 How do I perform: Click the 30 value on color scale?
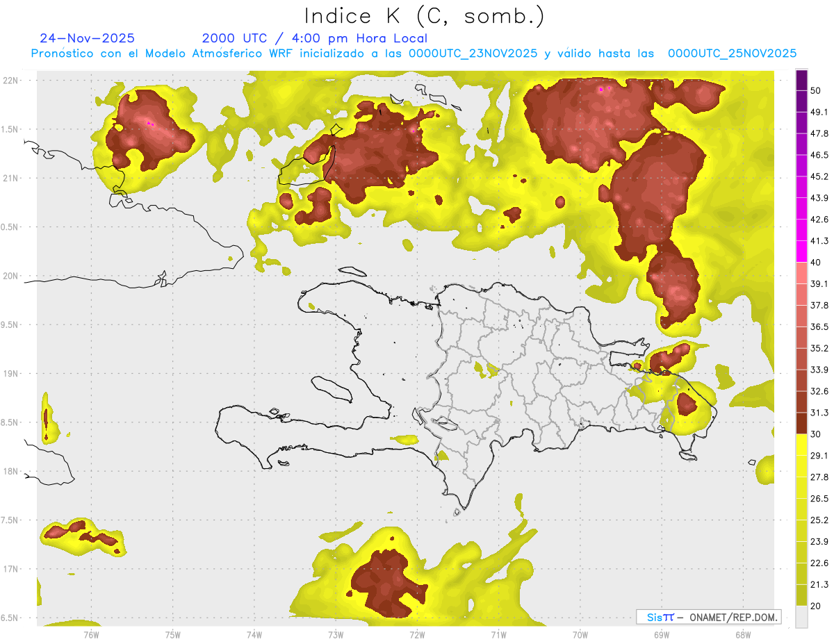817,434
